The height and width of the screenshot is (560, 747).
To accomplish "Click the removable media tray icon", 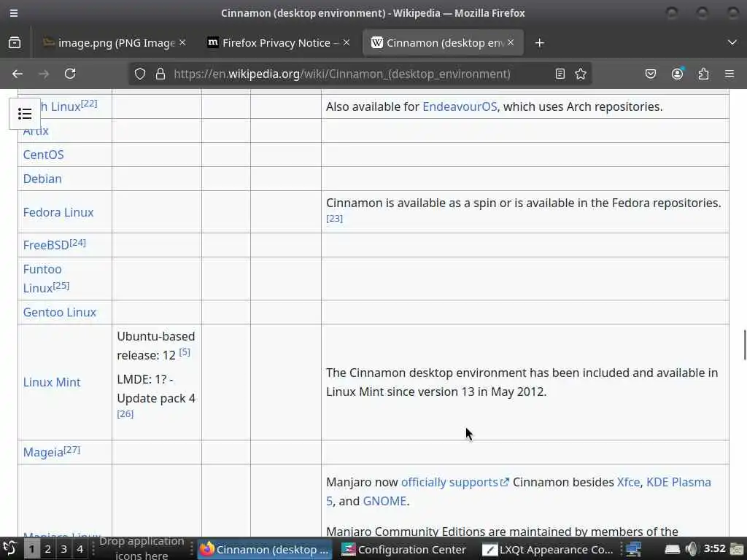I will point(672,549).
